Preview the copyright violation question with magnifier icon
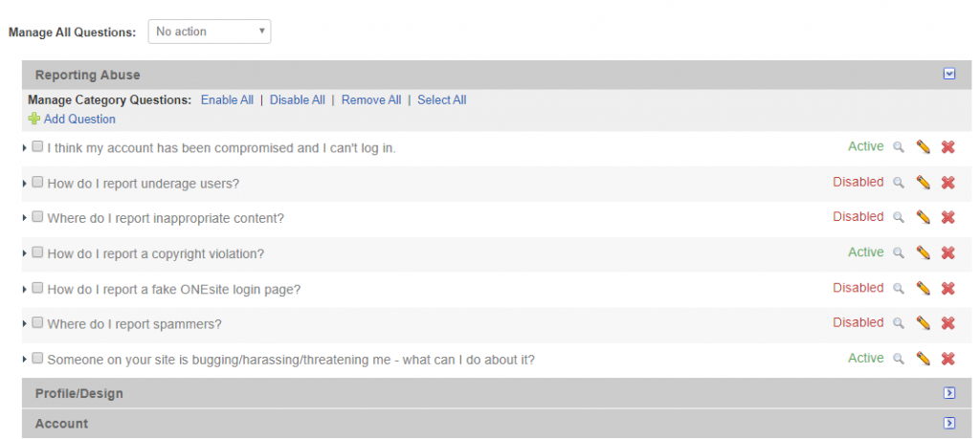 tap(898, 252)
